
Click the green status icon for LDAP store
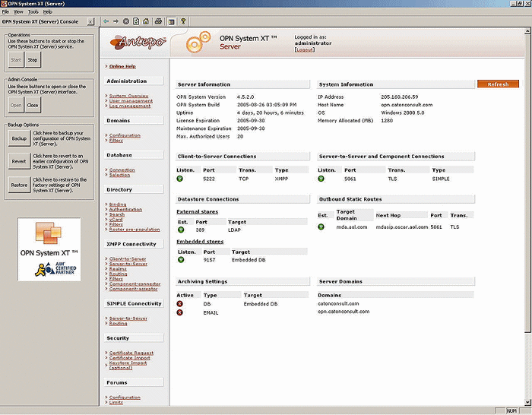pyautogui.click(x=181, y=230)
